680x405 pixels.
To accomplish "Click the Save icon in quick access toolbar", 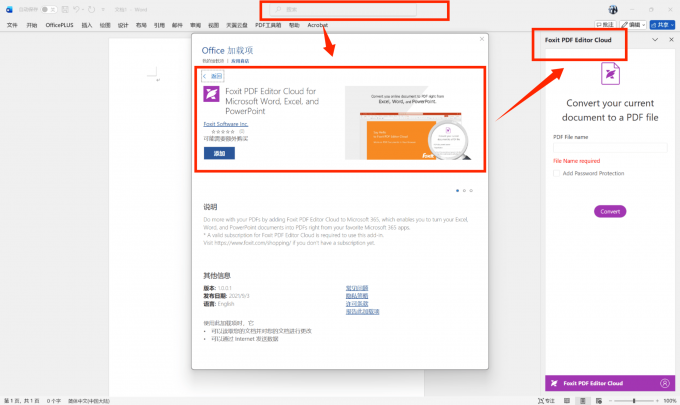I will pyautogui.click(x=65, y=9).
